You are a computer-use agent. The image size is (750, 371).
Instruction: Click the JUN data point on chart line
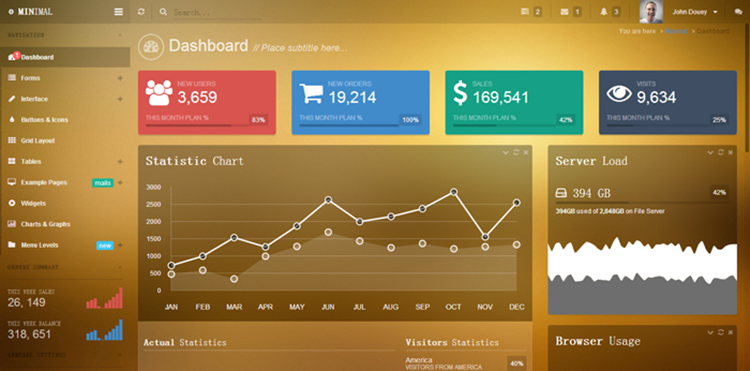coord(328,200)
